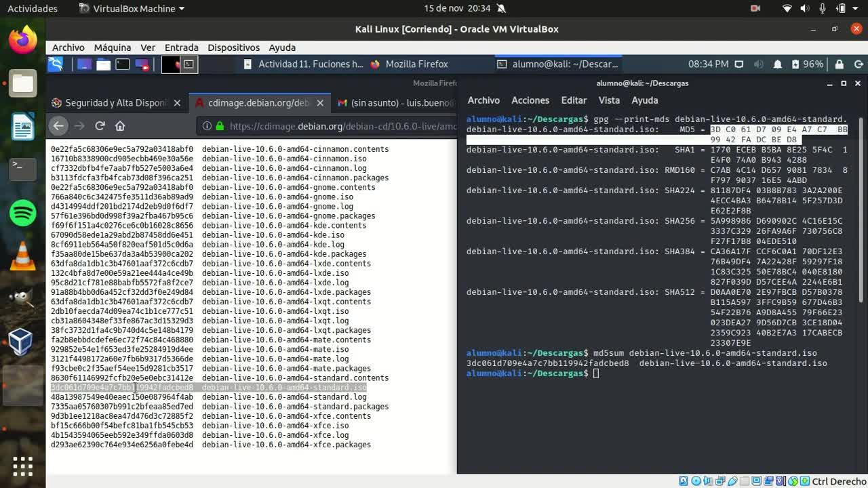This screenshot has width=868, height=488.
Task: Switch to Seguridad y Alta Disponibilidad tab
Action: pyautogui.click(x=115, y=103)
